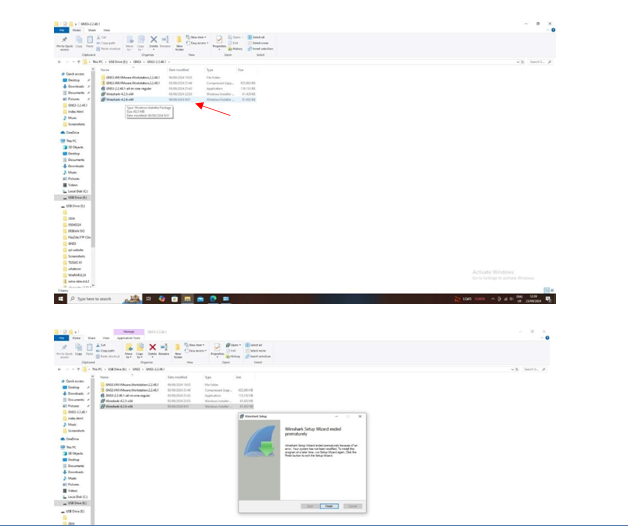Open New item dropdown in upper Explorer
The image size is (628, 527).
coord(196,37)
